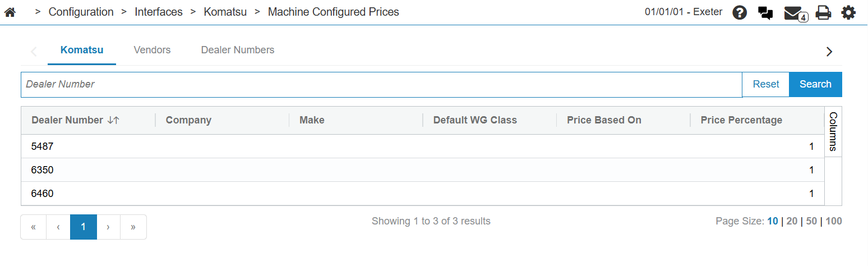868x266 pixels.
Task: Switch to the Dealer Numbers tab
Action: coord(238,50)
